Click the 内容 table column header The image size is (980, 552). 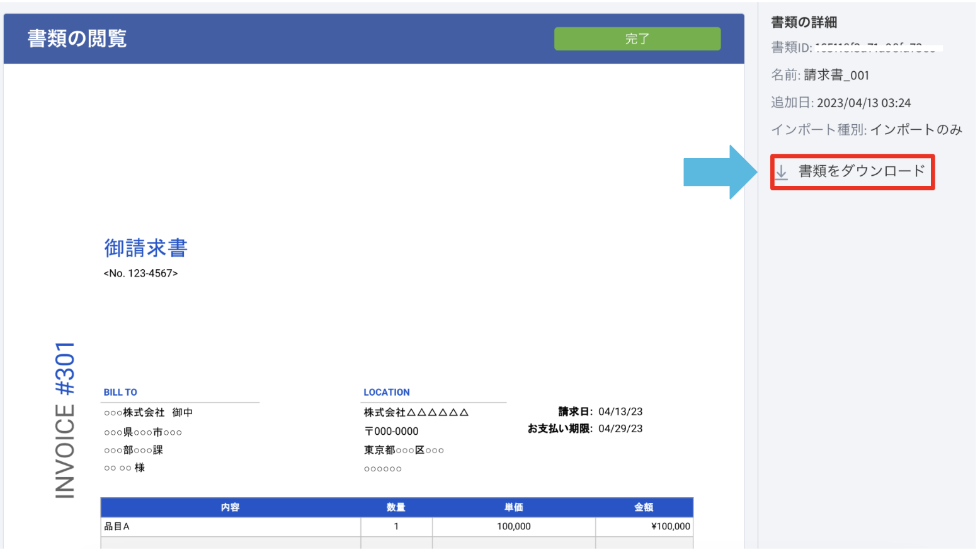[x=230, y=507]
